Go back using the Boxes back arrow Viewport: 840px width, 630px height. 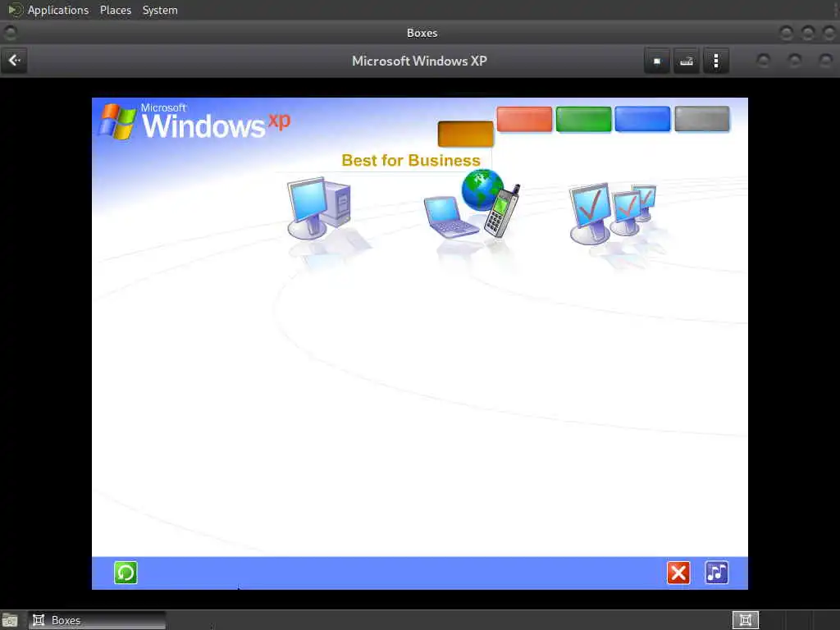(15, 61)
